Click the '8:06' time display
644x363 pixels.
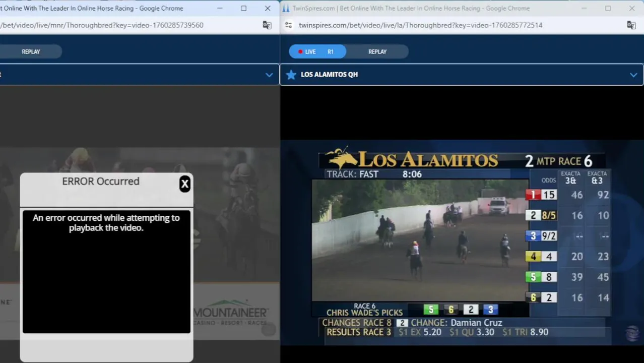point(412,174)
